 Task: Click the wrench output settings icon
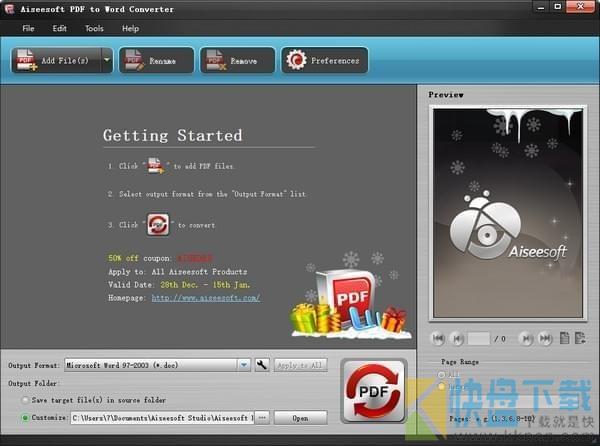pyautogui.click(x=262, y=365)
